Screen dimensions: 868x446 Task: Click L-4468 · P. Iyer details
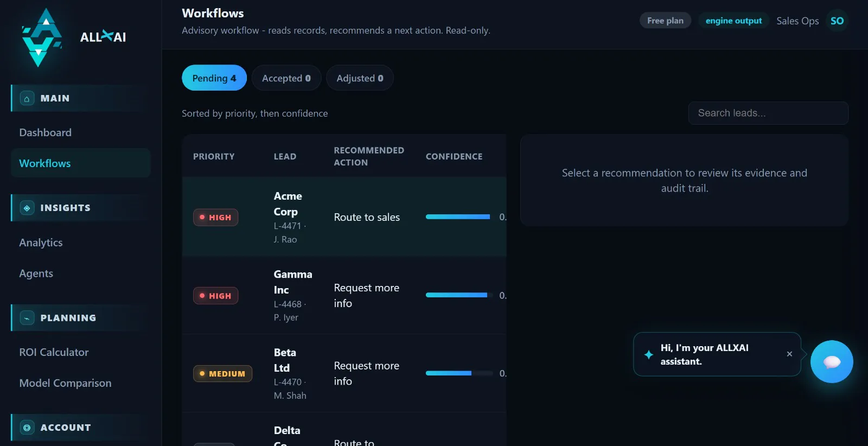[290, 310]
